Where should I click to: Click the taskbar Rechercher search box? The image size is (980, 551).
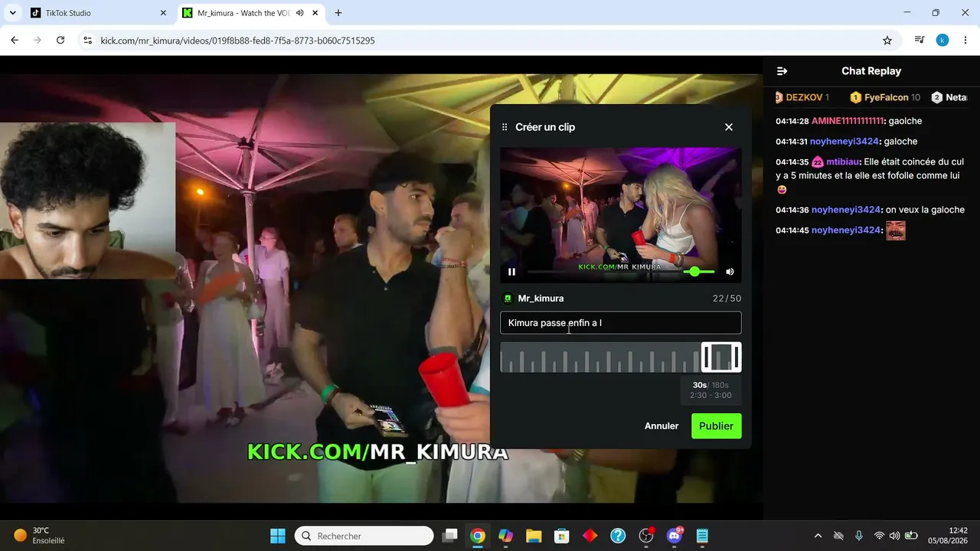pyautogui.click(x=364, y=536)
